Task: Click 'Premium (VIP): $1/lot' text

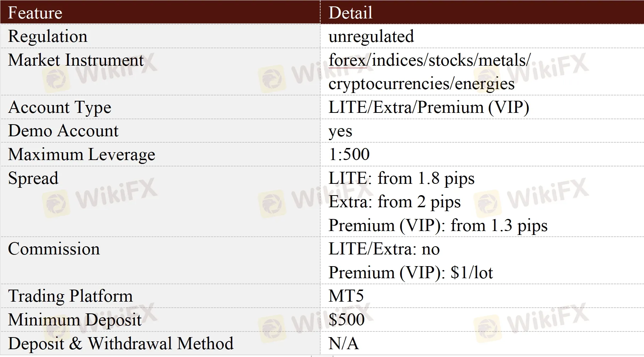Action: 410,273
